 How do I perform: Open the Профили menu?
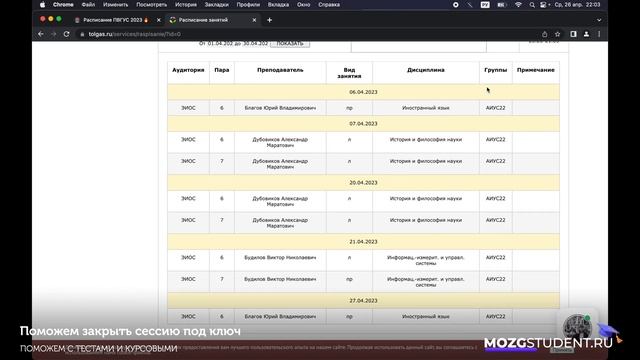tap(248, 5)
